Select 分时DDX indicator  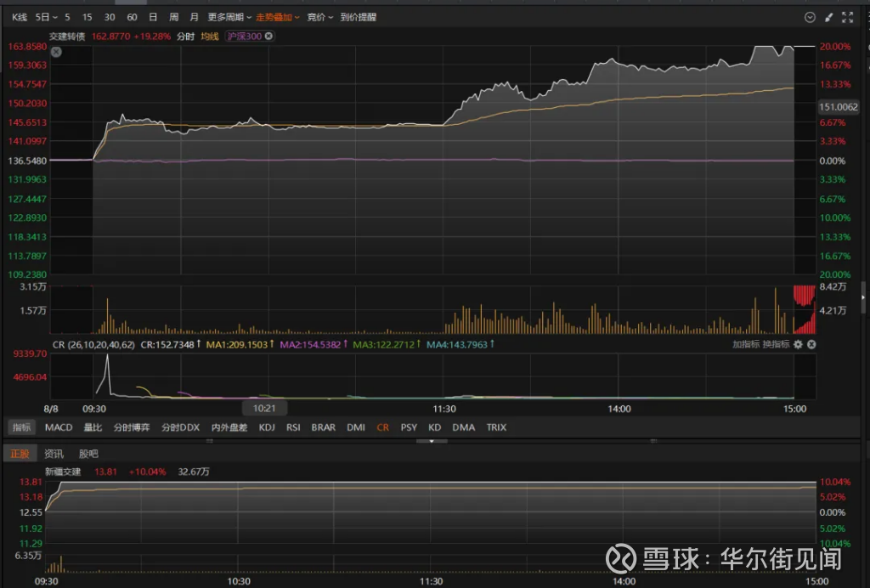[180, 427]
